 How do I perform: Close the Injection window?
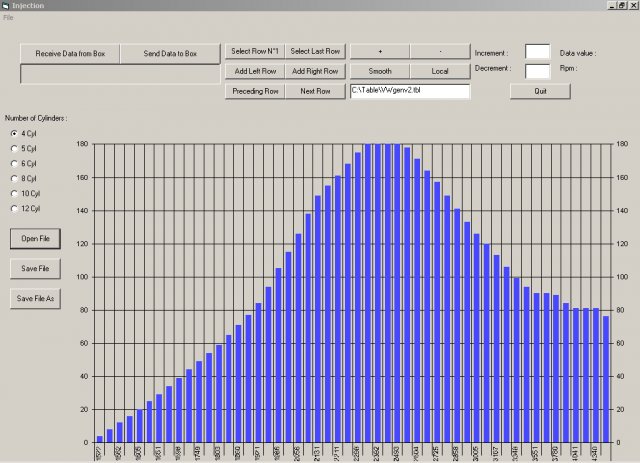pos(633,5)
